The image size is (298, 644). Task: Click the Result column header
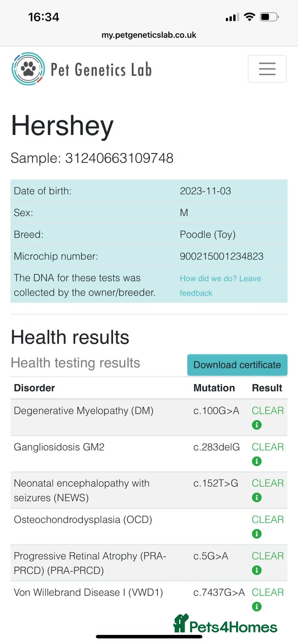tap(267, 388)
